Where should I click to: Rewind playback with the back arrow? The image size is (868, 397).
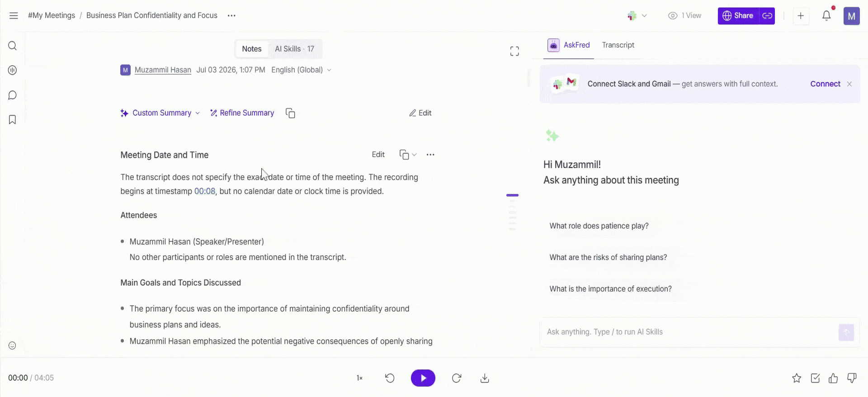click(x=390, y=378)
